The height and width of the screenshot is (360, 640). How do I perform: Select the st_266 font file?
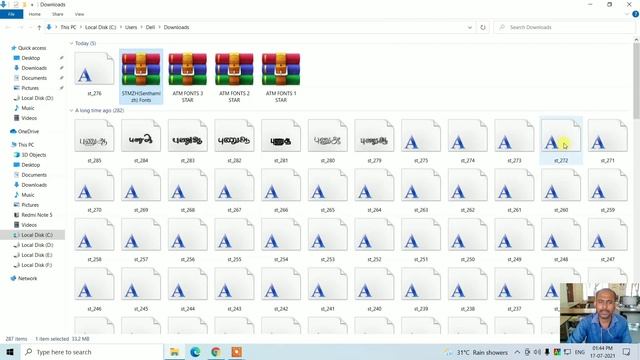(281, 191)
